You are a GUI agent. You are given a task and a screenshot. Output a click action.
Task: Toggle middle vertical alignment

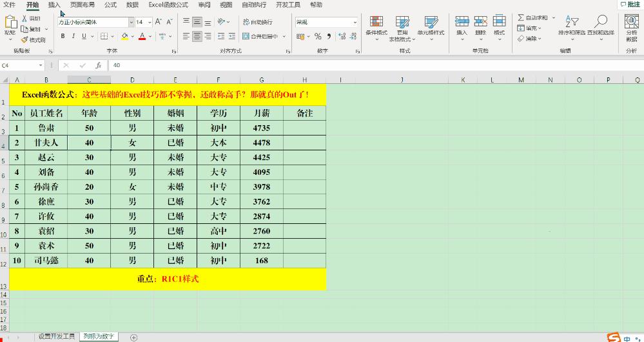(197, 22)
